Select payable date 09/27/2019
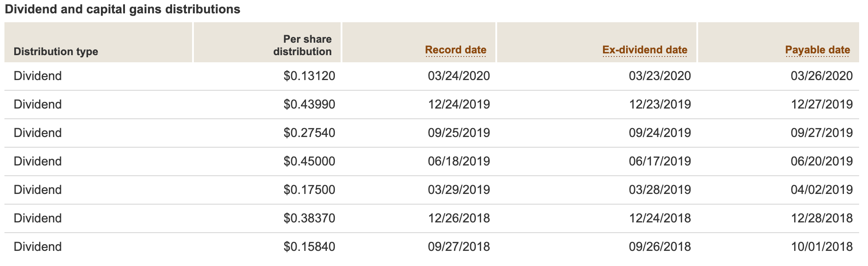Screen dimensions: 868x266 click(x=822, y=133)
